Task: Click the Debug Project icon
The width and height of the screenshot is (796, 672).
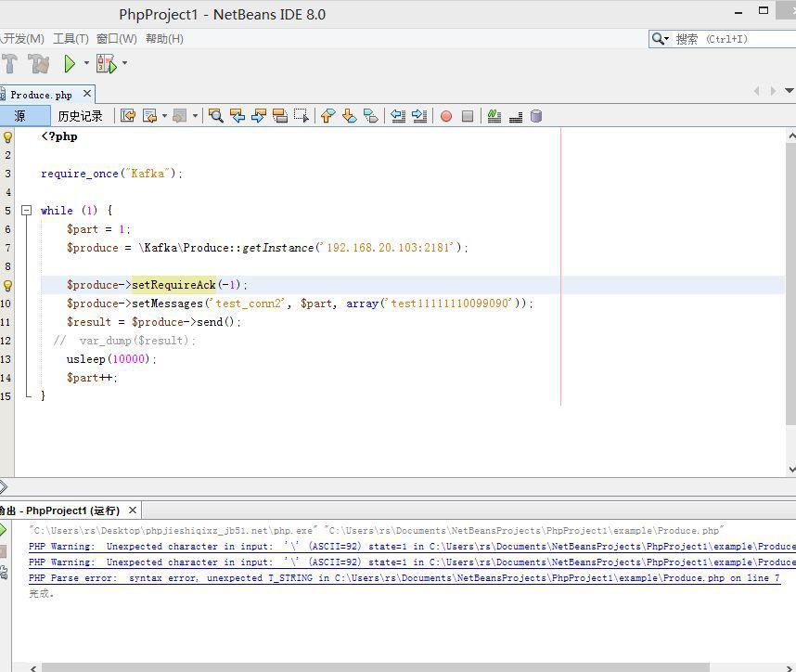Action: point(107,63)
